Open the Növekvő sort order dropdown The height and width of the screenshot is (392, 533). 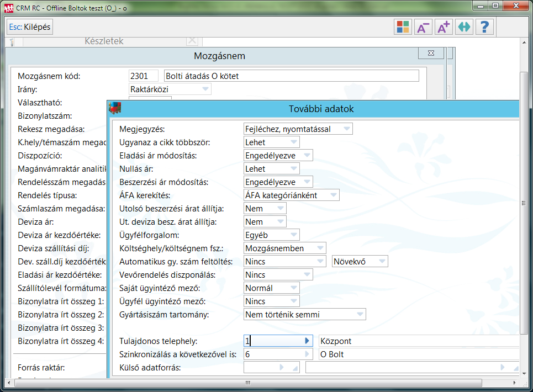[382, 262]
